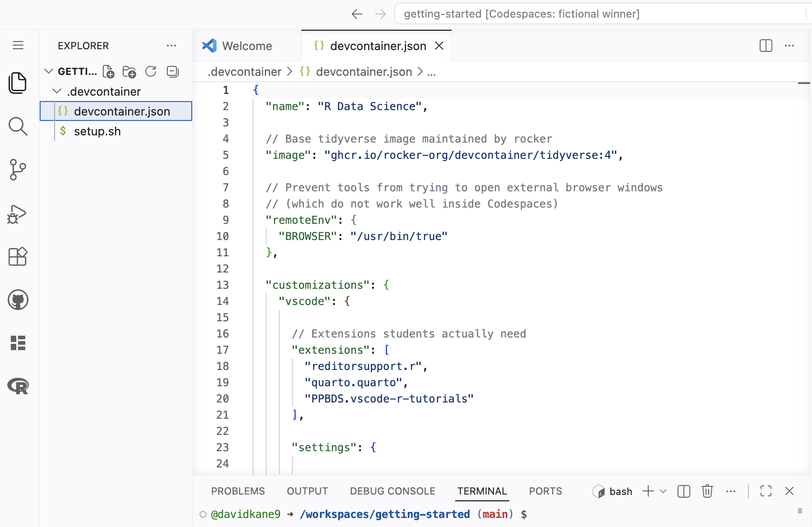This screenshot has width=812, height=527.
Task: Open the hamburger application menu
Action: click(18, 45)
